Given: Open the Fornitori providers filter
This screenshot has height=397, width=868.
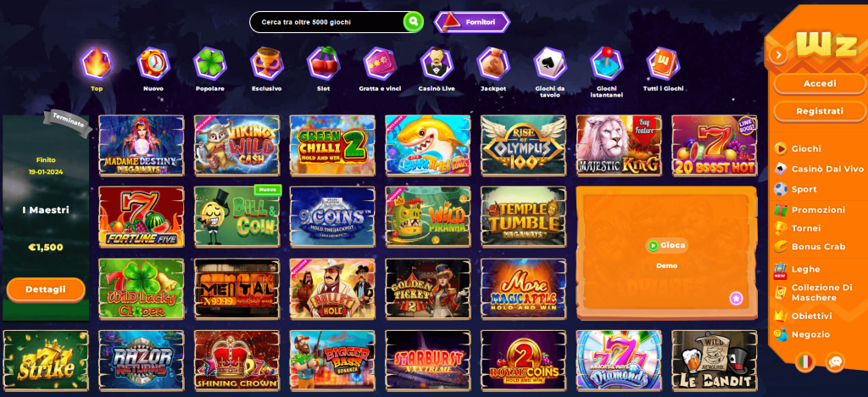Looking at the screenshot, I should click(x=471, y=22).
